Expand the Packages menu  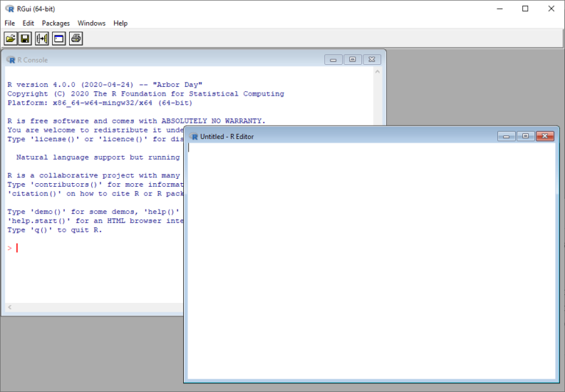click(55, 24)
